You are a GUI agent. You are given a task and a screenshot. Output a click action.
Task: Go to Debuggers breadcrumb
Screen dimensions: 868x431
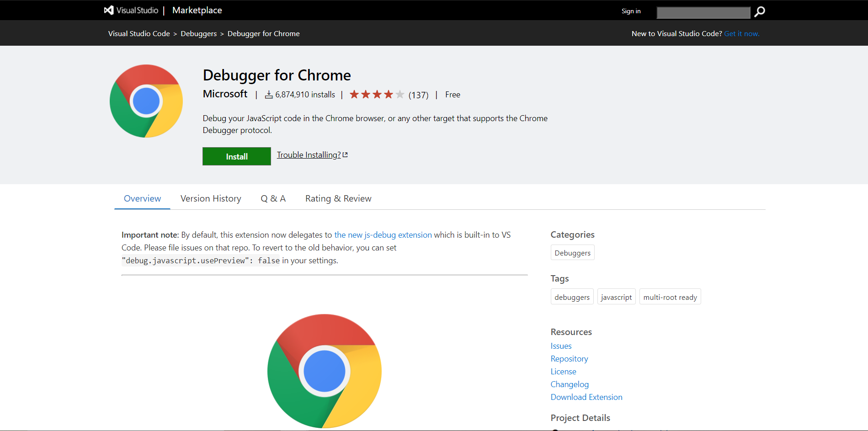pyautogui.click(x=199, y=33)
